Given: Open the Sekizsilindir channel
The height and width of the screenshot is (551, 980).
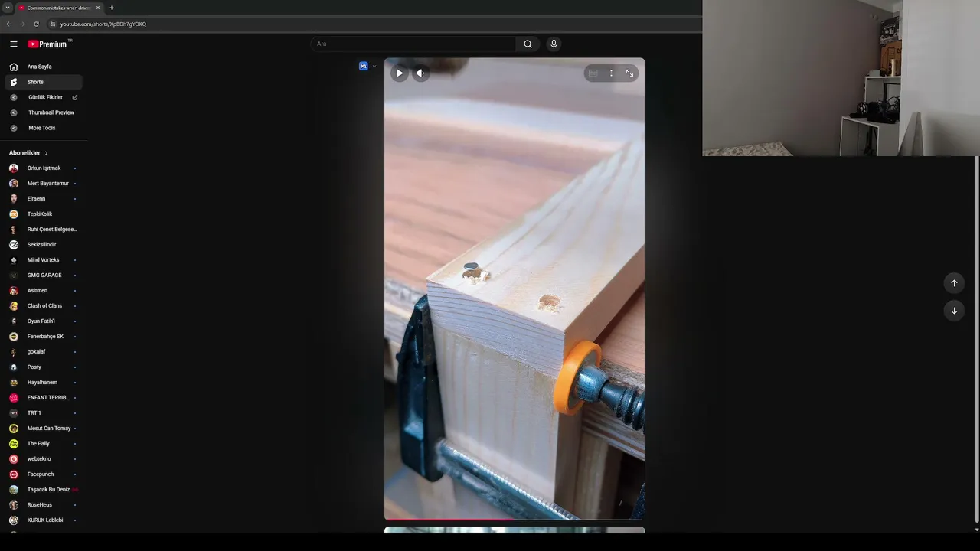Looking at the screenshot, I should (x=44, y=245).
